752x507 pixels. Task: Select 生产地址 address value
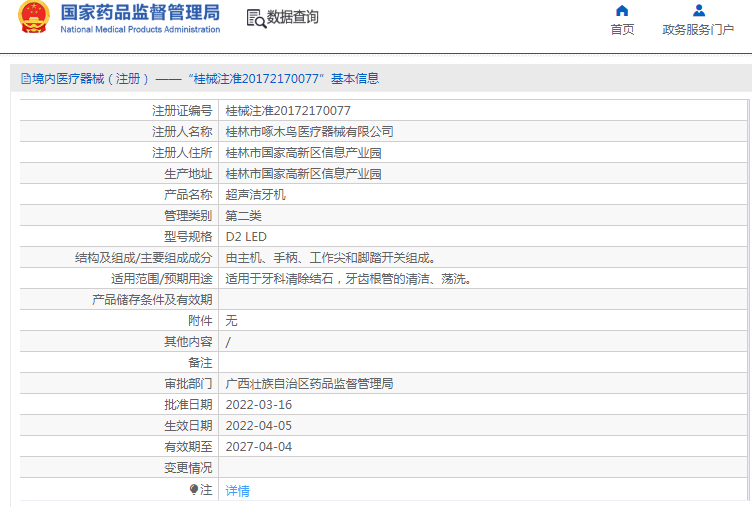[303, 174]
